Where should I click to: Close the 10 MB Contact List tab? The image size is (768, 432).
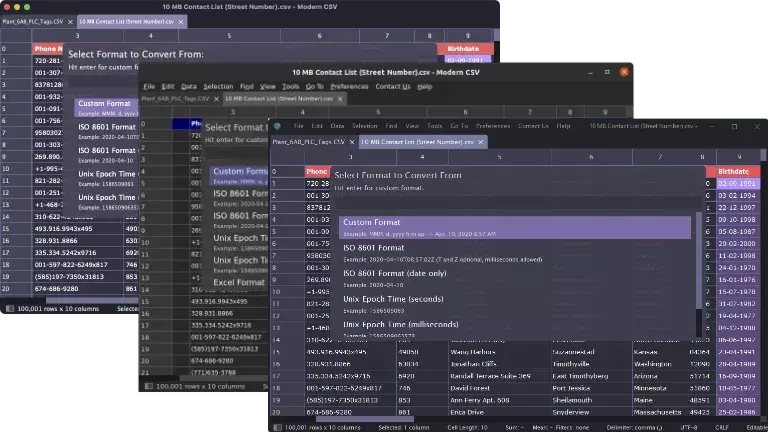481,142
